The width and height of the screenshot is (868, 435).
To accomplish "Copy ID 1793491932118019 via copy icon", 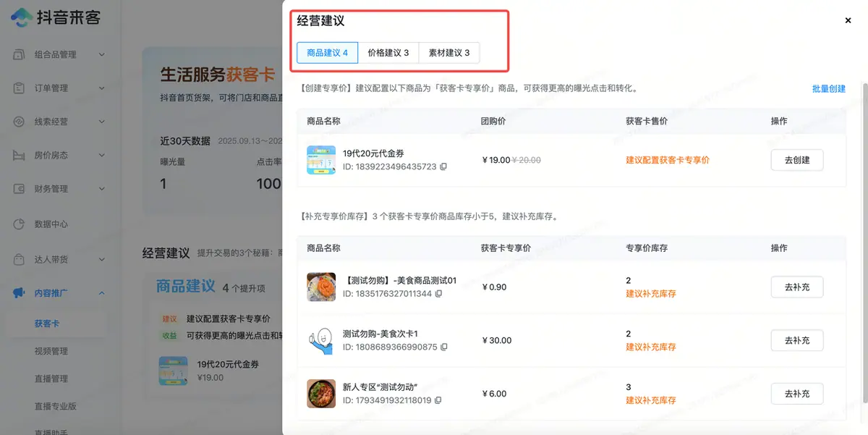I will (x=438, y=400).
